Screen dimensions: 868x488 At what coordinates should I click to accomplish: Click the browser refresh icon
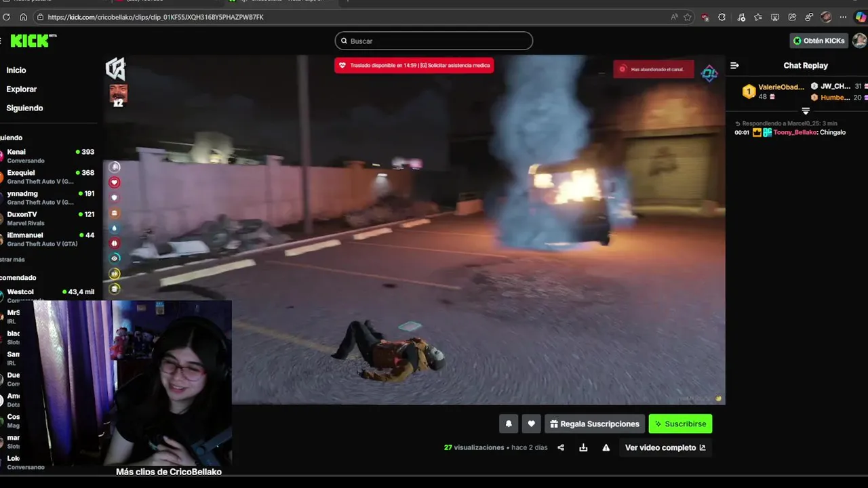[x=7, y=17]
